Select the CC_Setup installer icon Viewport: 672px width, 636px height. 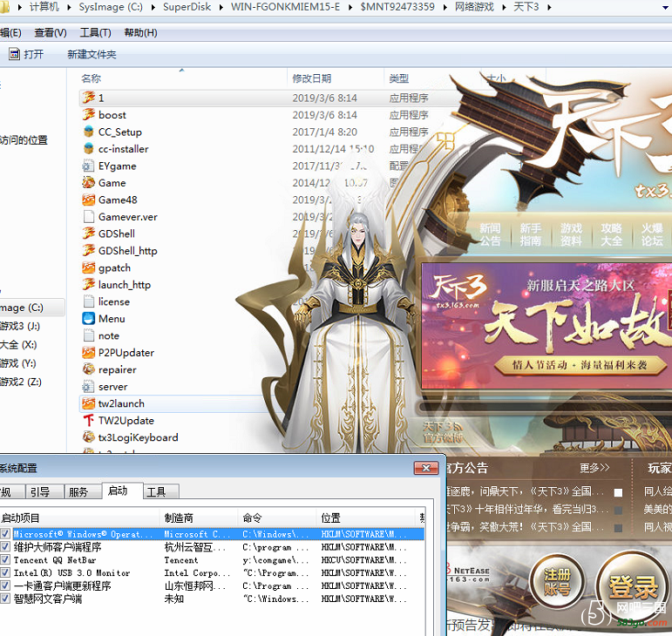point(89,132)
